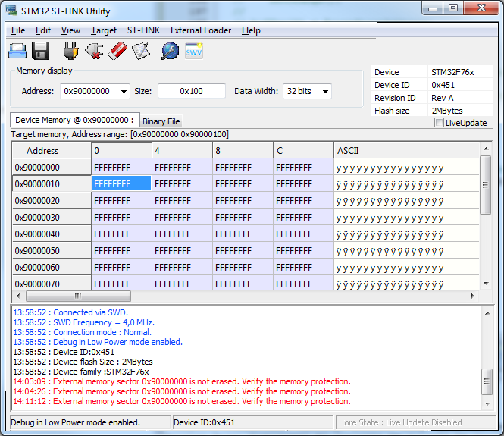Click memory table scroll down arrow
Image resolution: width=504 pixels, height=436 pixels.
pyautogui.click(x=486, y=284)
